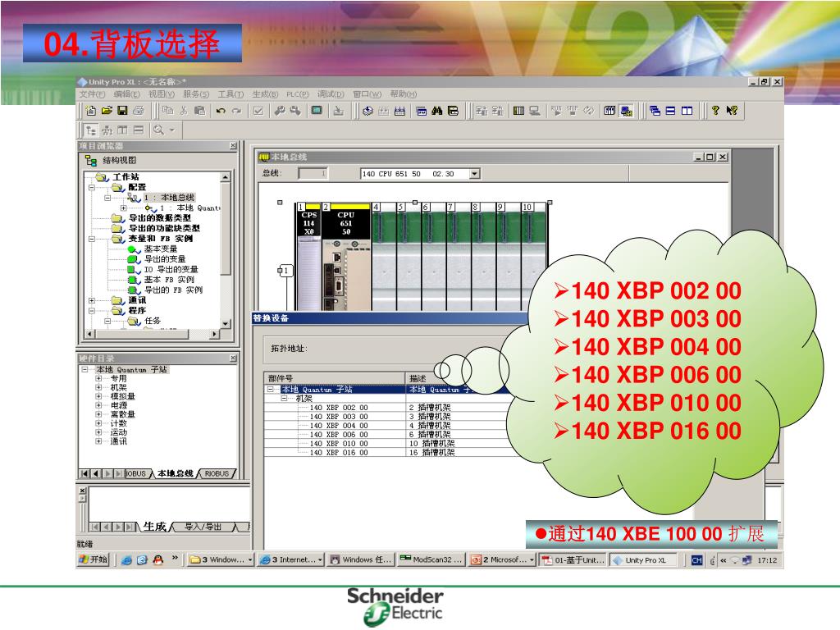Click the New project toolbar icon
The width and height of the screenshot is (840, 630).
[x=91, y=111]
